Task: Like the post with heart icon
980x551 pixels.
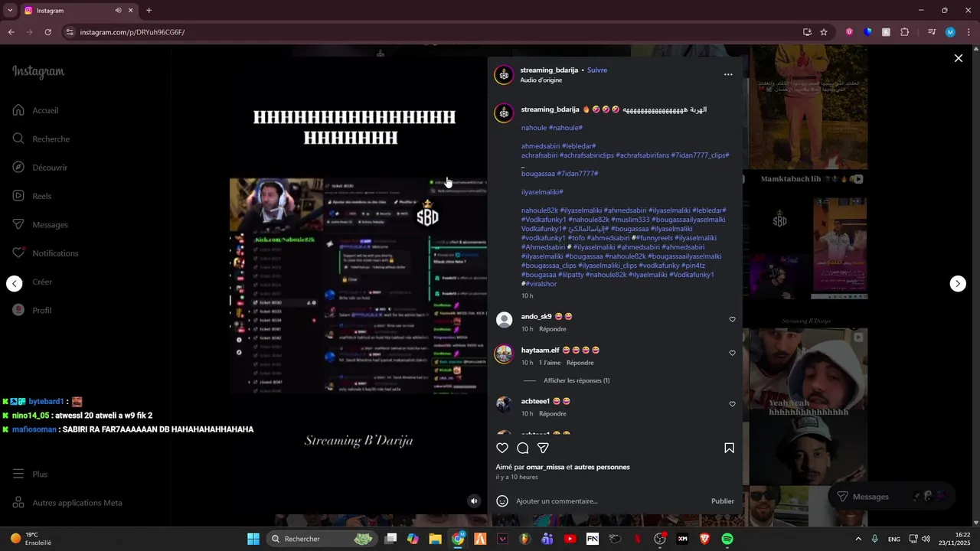Action: click(502, 448)
